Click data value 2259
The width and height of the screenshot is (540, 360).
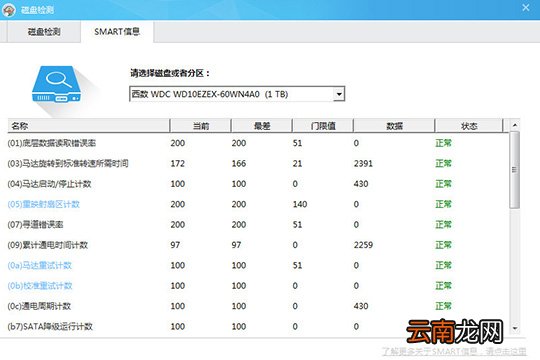[363, 245]
